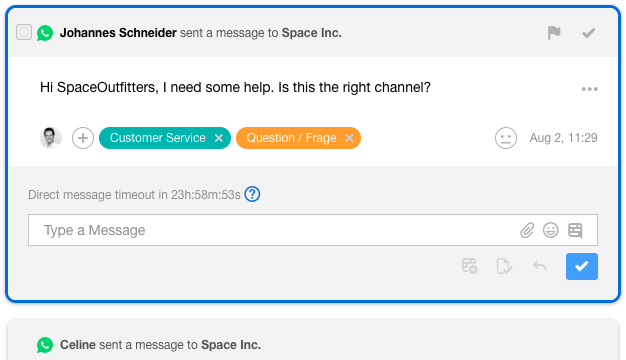
Task: Select the checkbox next to Johannes Schneider
Action: point(24,32)
